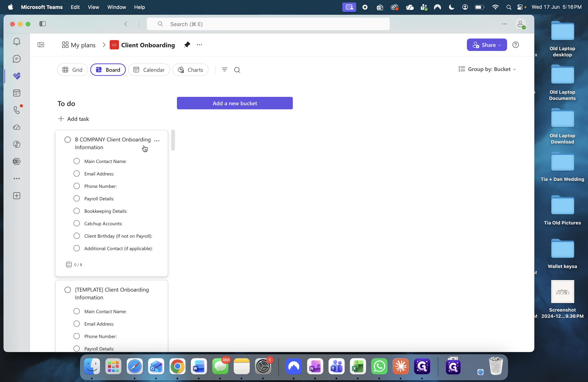The height and width of the screenshot is (382, 588).
Task: Open the gear app icon in sidebar
Action: click(17, 161)
